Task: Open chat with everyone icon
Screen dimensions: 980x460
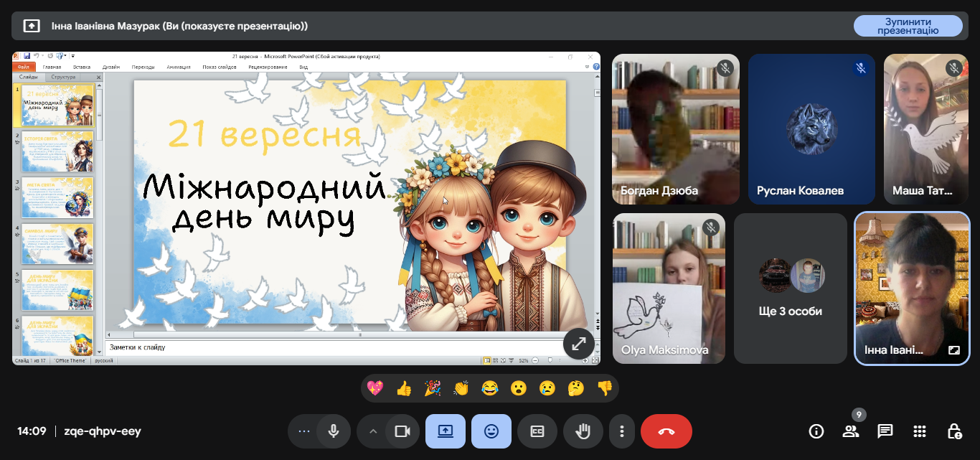Action: [x=885, y=431]
